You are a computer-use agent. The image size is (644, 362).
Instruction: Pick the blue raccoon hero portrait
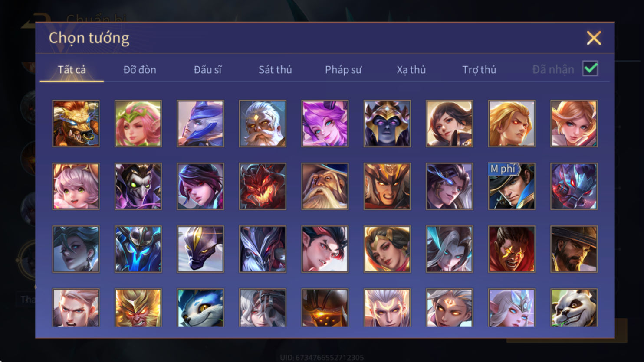(x=200, y=308)
